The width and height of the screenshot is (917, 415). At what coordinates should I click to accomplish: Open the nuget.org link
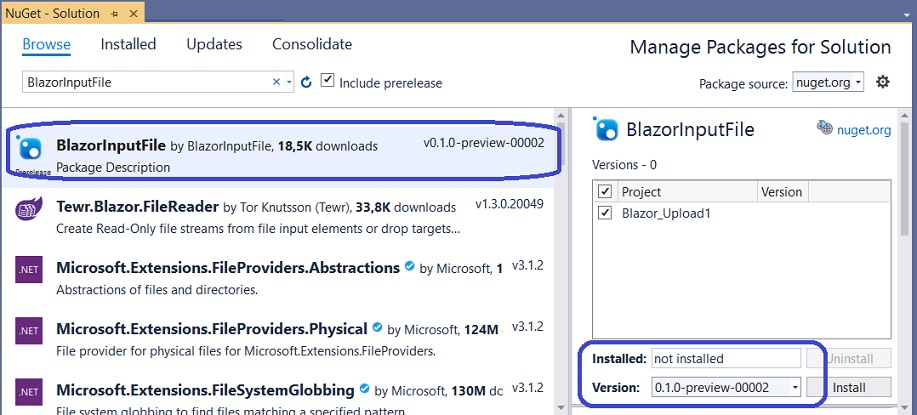(x=864, y=130)
